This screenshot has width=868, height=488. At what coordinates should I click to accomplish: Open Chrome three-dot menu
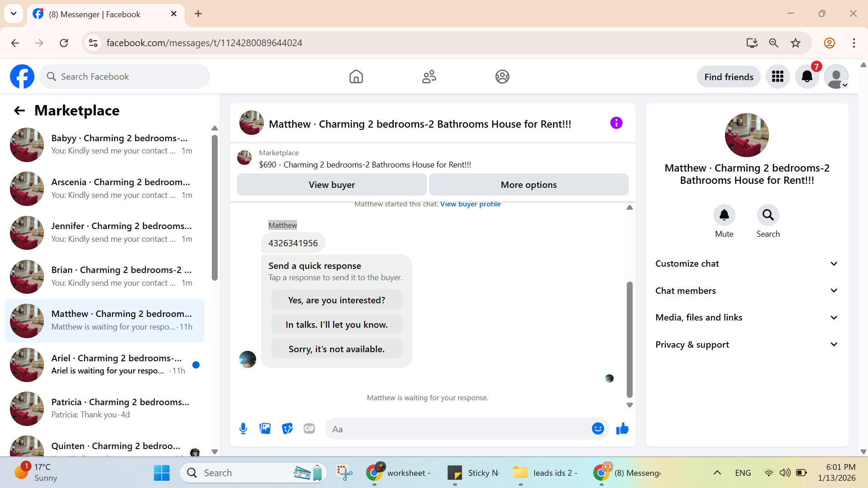coord(854,43)
